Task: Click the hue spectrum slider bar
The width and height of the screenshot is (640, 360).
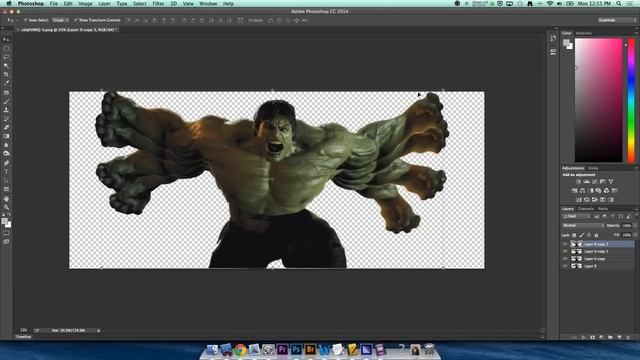Action: coord(631,100)
